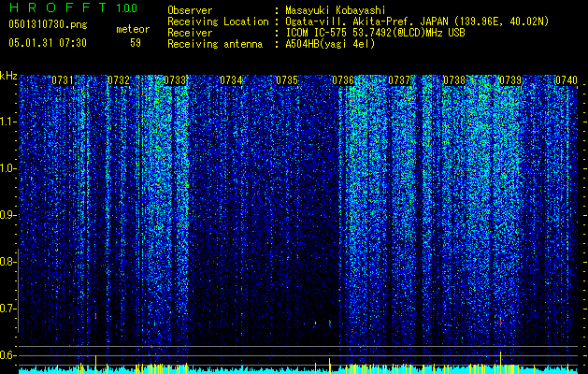Viewport: 588px width, 374px height.
Task: Click the 0734 time marker
Action: click(231, 80)
